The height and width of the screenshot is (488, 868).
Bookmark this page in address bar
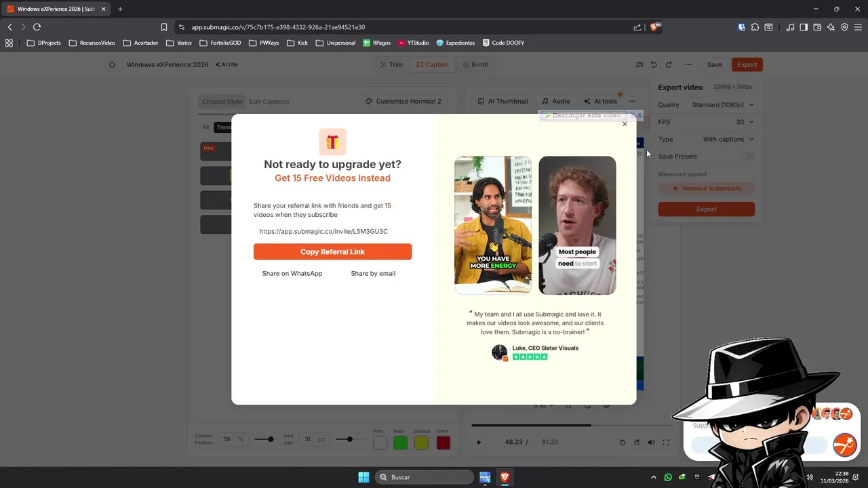(x=164, y=27)
